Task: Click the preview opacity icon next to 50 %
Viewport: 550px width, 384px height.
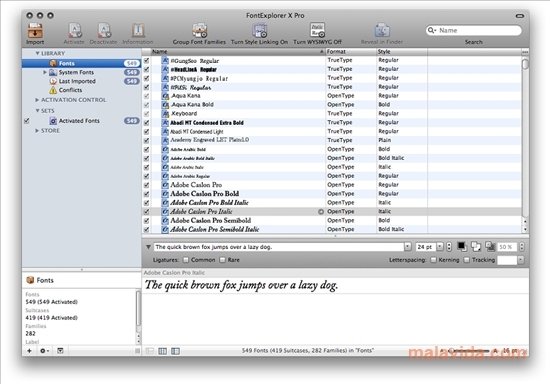Action: point(490,247)
